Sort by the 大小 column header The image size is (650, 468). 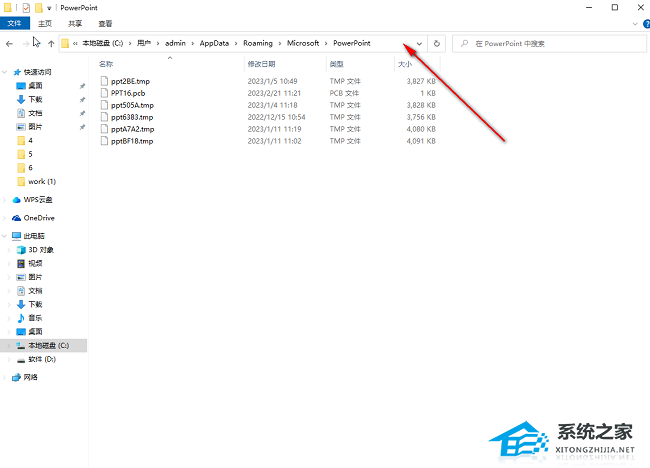pos(405,64)
